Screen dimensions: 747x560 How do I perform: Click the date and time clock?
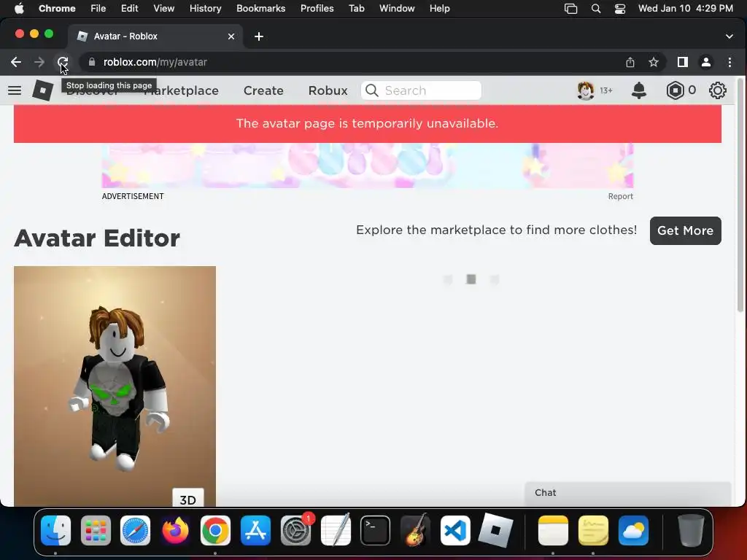(686, 8)
